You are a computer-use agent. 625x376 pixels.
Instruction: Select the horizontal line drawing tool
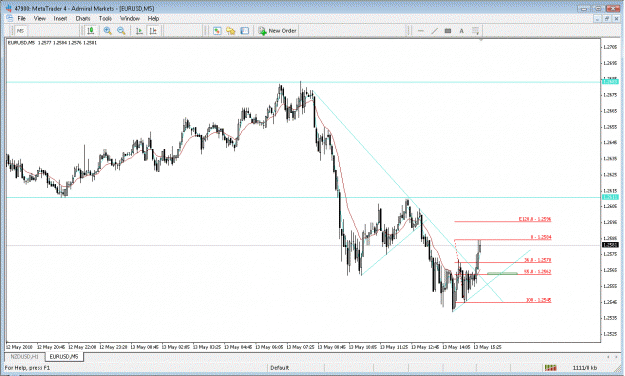[x=421, y=31]
